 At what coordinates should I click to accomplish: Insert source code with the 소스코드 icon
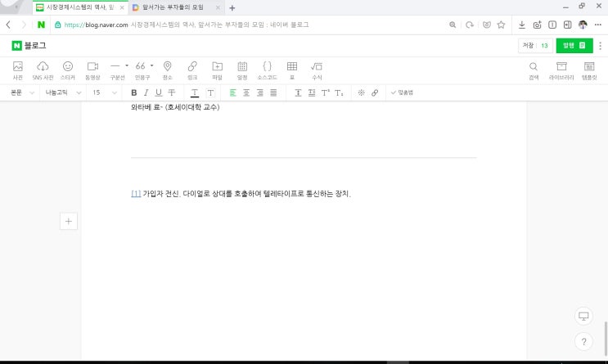(x=267, y=70)
